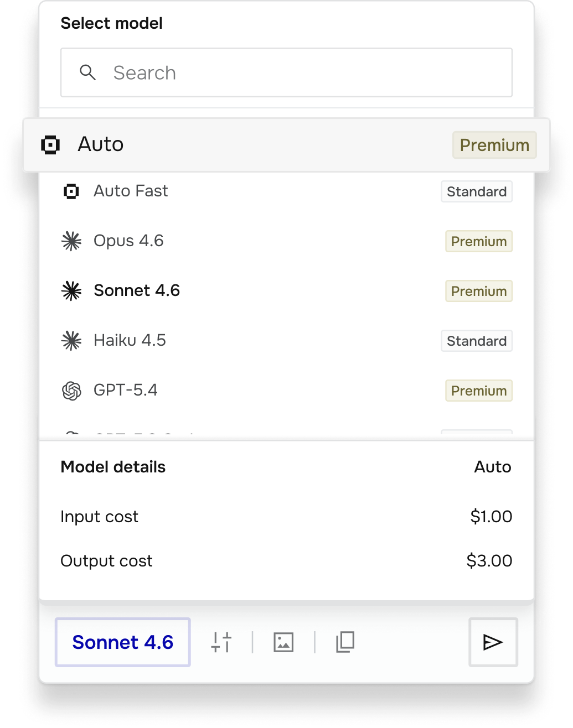Pick GPT-5.4 from the list
Screen dimensions: 573x728
coord(126,391)
